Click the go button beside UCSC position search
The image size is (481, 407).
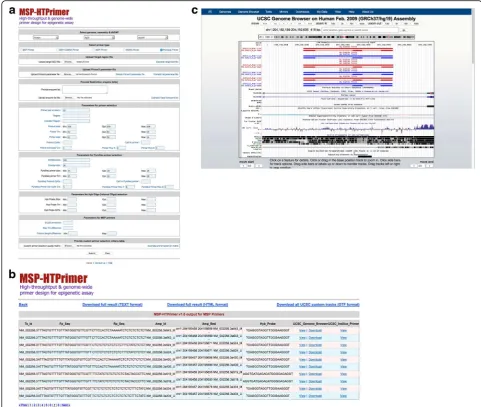point(404,30)
